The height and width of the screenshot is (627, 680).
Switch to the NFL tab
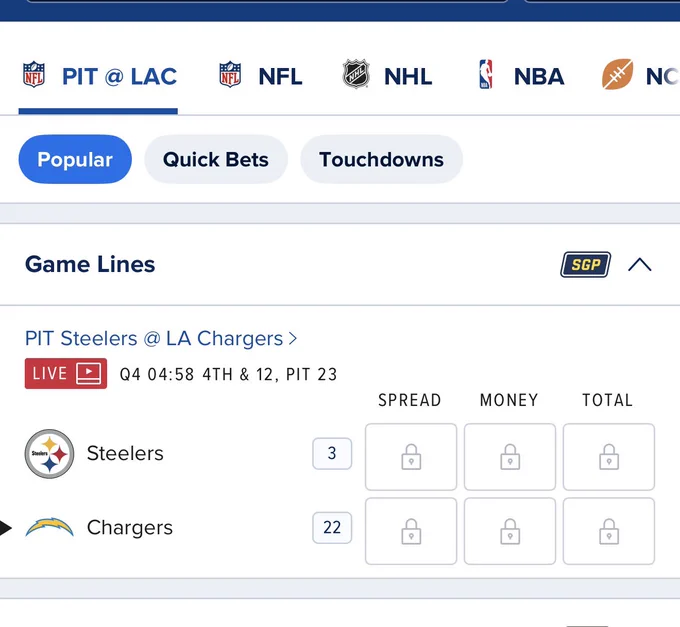261,76
